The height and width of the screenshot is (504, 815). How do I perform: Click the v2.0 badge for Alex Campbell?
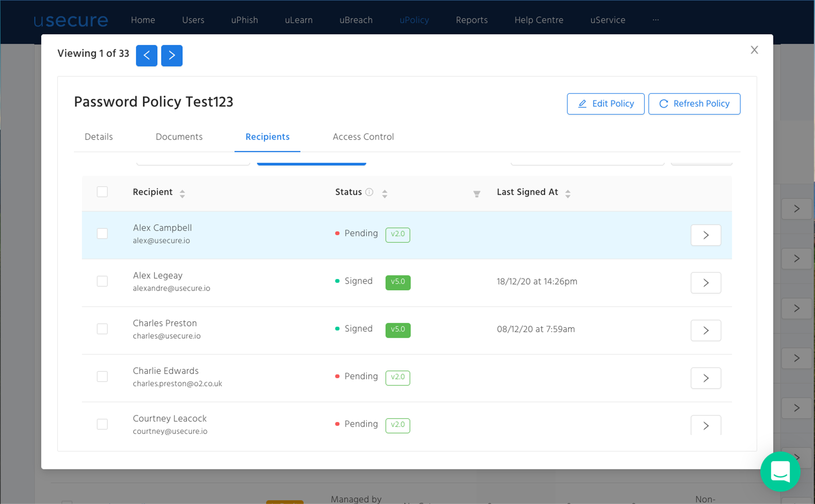(398, 235)
